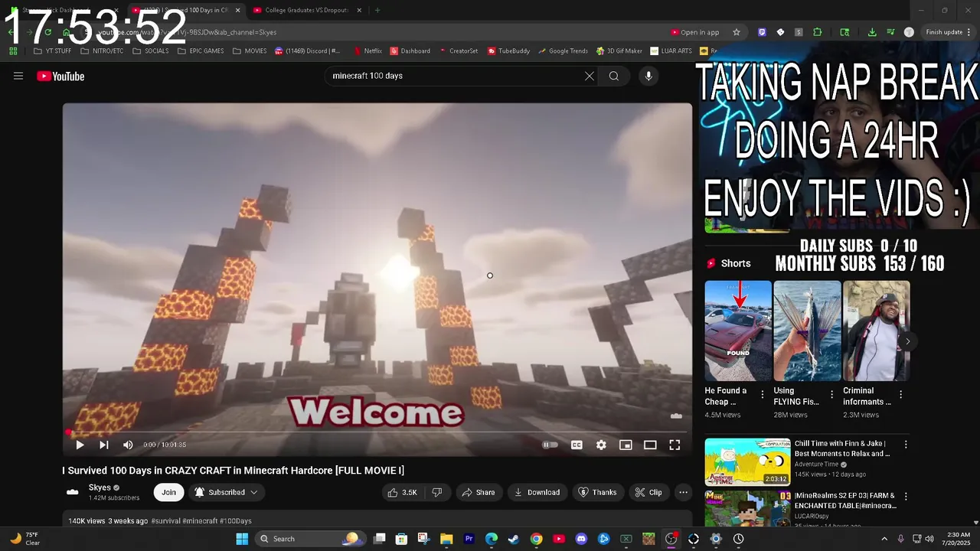Open the 'He Found a Cheap' short
The width and height of the screenshot is (980, 551).
[738, 331]
